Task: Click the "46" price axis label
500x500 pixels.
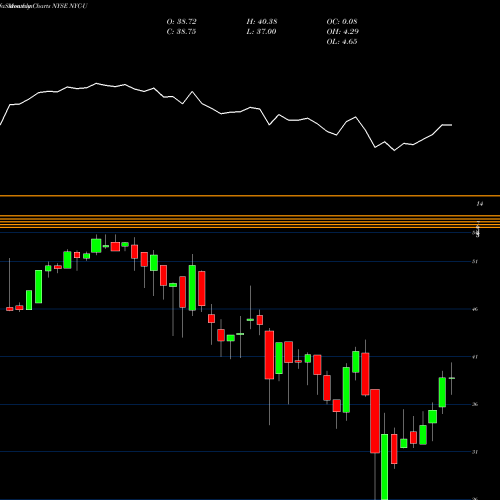Action: click(475, 309)
